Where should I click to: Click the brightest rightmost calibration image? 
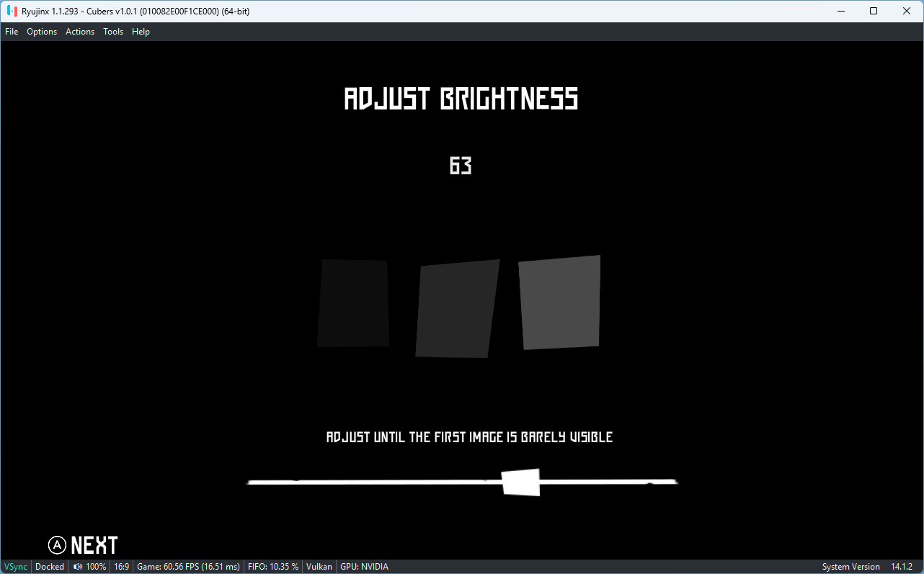[559, 302]
